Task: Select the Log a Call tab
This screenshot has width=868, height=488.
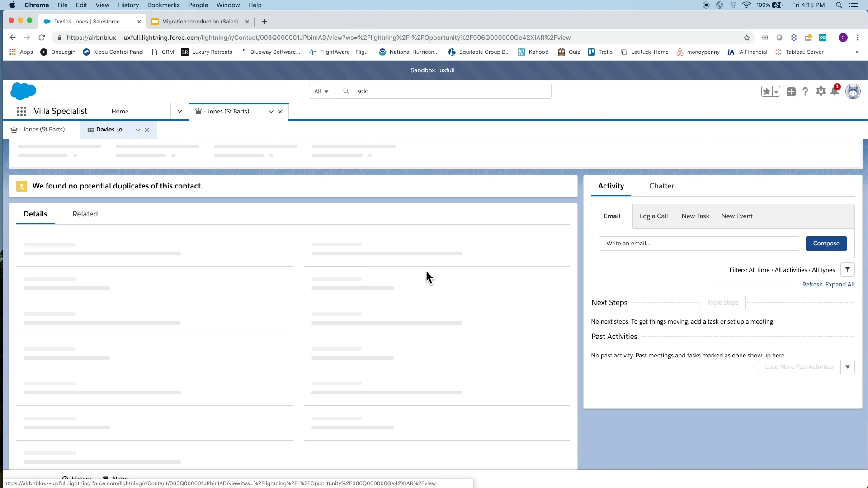Action: [x=653, y=216]
